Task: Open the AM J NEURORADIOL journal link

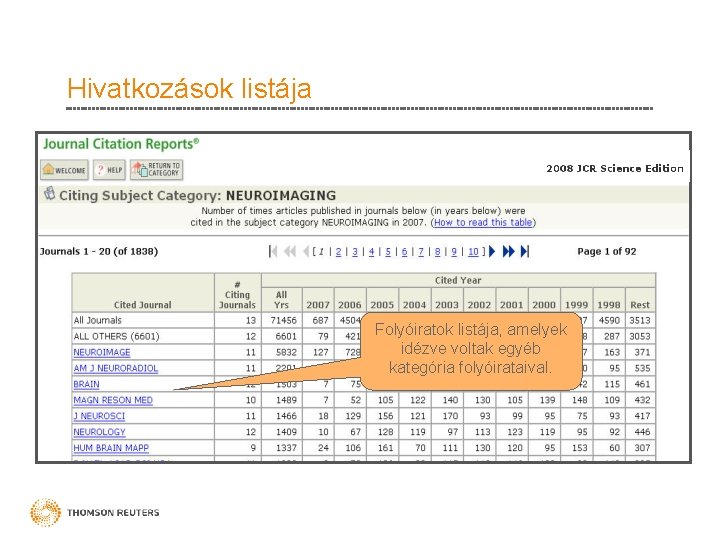Action: 116,369
